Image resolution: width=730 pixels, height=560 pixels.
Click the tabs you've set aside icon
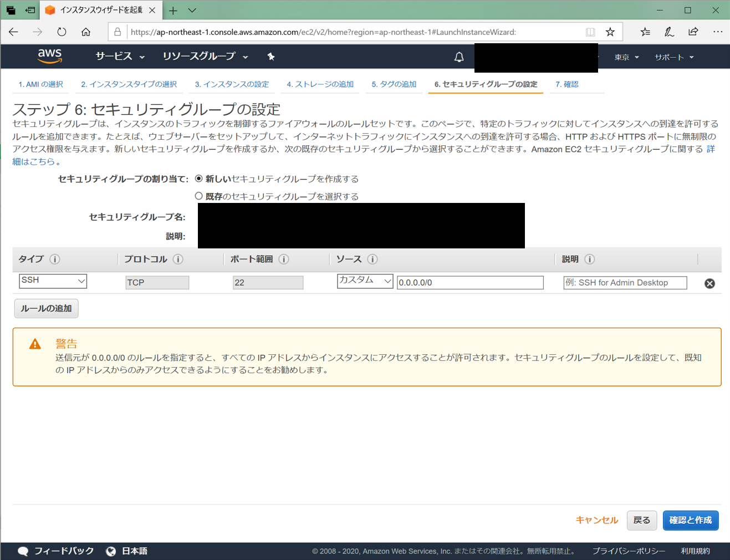click(11, 11)
